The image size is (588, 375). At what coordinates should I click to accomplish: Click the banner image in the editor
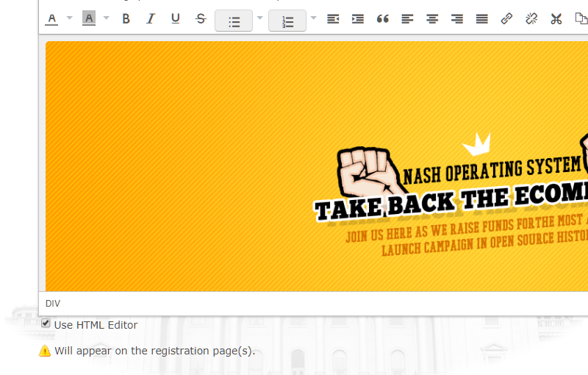click(x=317, y=166)
